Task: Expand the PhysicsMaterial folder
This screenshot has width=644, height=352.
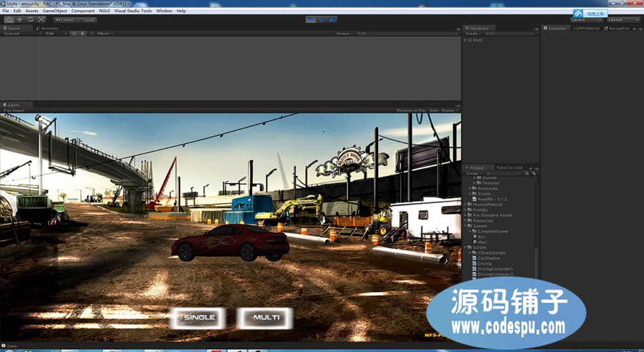Action: click(x=465, y=205)
